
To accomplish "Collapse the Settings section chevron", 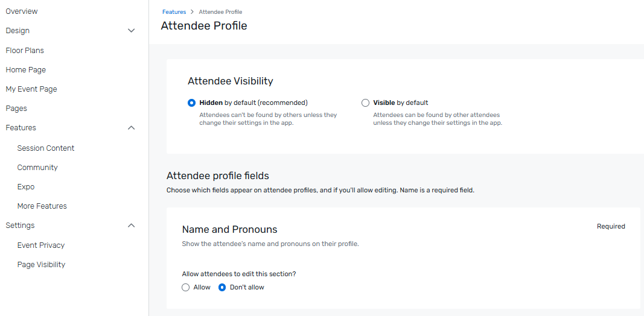I will [132, 226].
